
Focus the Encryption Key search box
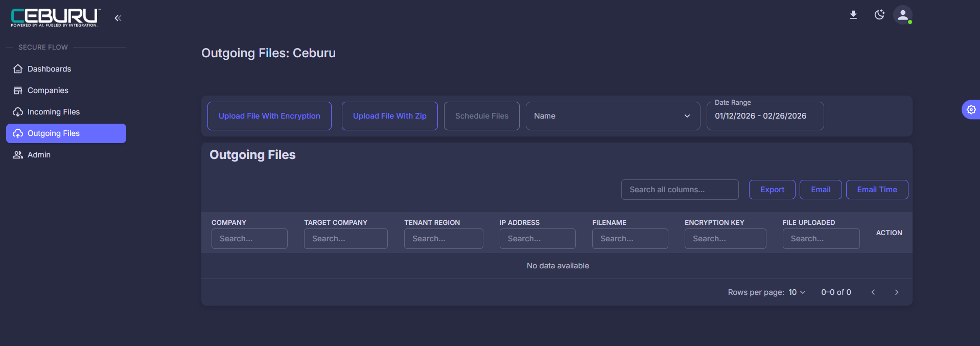(x=726, y=239)
